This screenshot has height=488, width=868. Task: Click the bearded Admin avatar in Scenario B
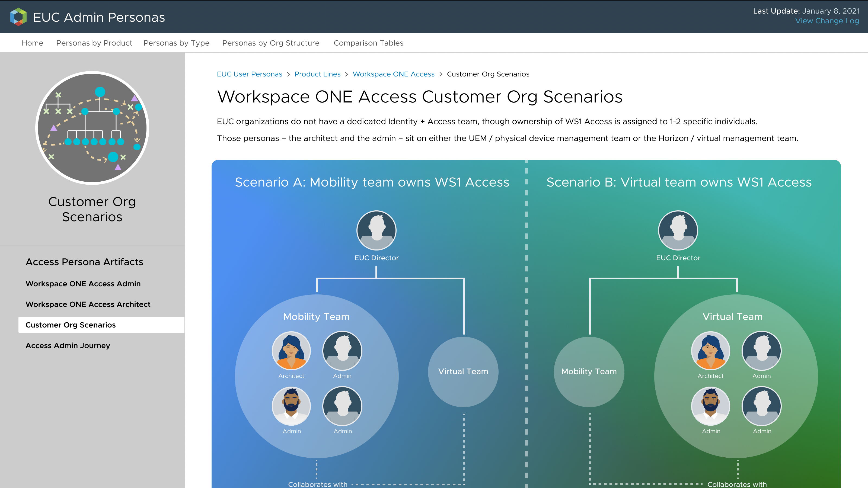point(710,406)
